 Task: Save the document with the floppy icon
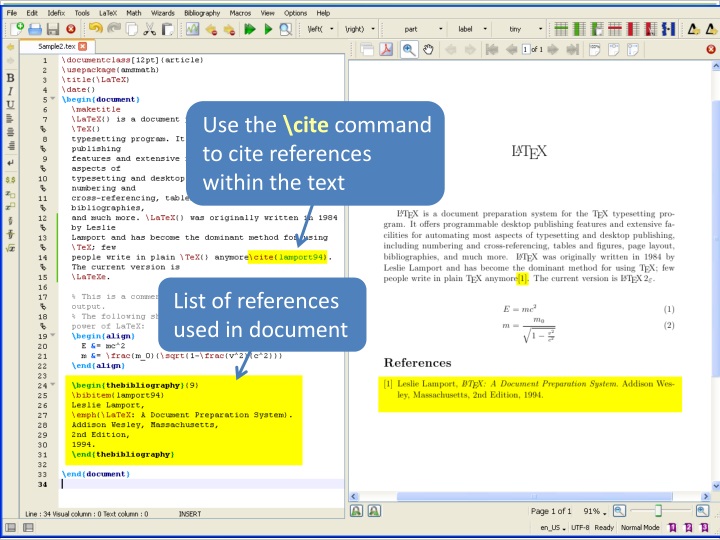pos(53,29)
